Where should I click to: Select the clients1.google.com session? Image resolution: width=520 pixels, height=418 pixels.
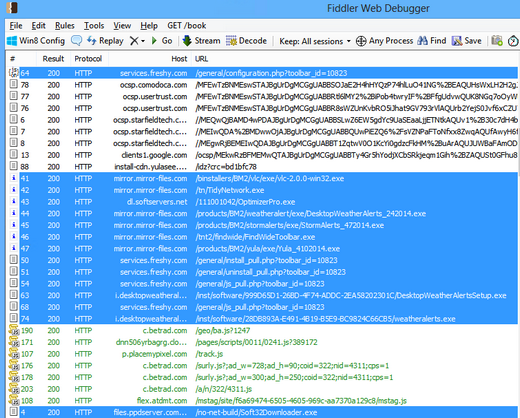pyautogui.click(x=263, y=155)
